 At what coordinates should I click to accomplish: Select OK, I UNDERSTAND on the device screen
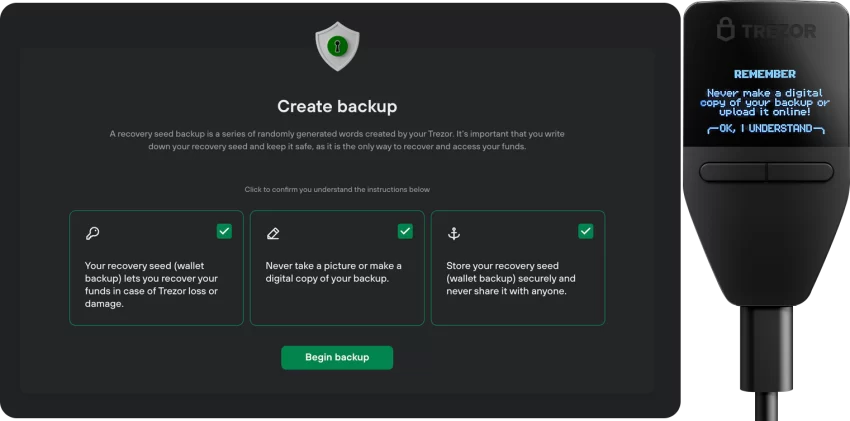pyautogui.click(x=764, y=129)
